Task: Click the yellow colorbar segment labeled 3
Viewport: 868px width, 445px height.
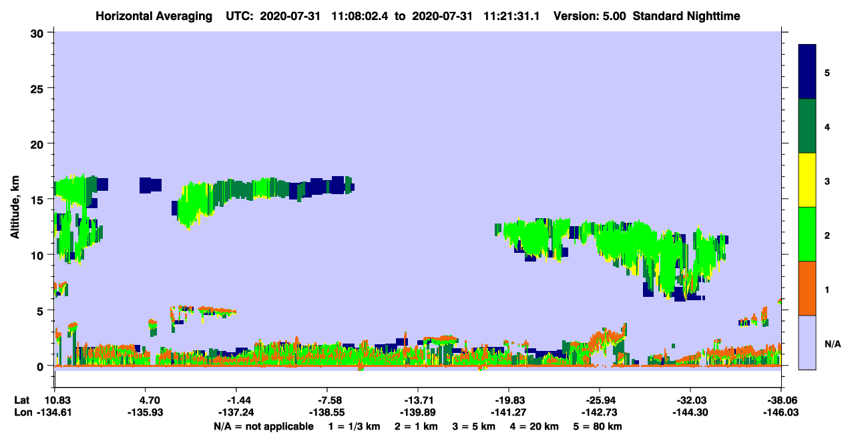Action: [x=807, y=179]
